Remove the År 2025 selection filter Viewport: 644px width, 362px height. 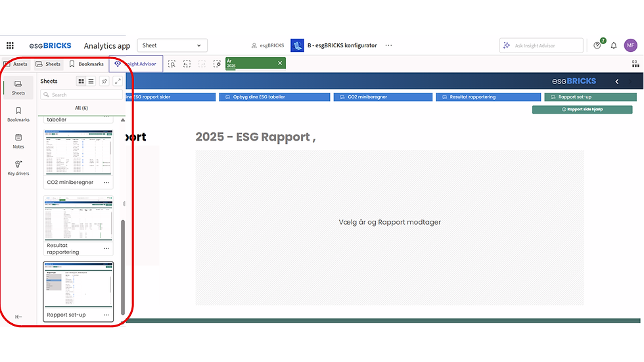tap(280, 63)
